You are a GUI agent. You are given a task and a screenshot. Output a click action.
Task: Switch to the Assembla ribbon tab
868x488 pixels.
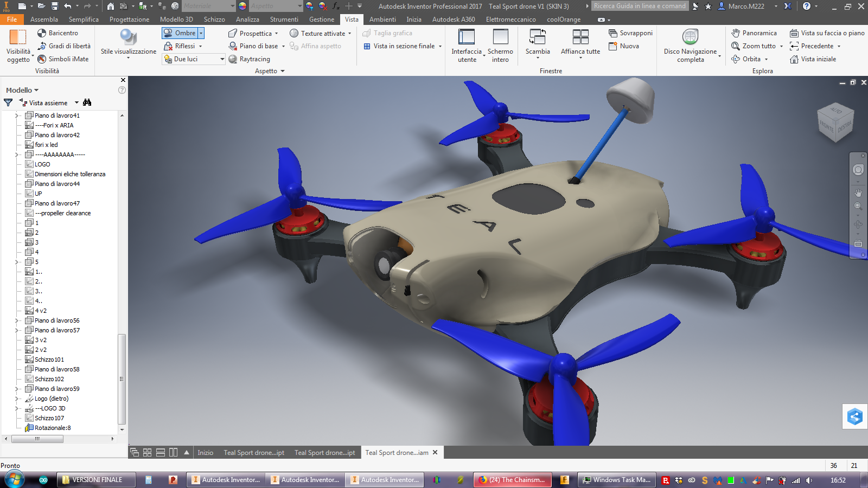44,19
